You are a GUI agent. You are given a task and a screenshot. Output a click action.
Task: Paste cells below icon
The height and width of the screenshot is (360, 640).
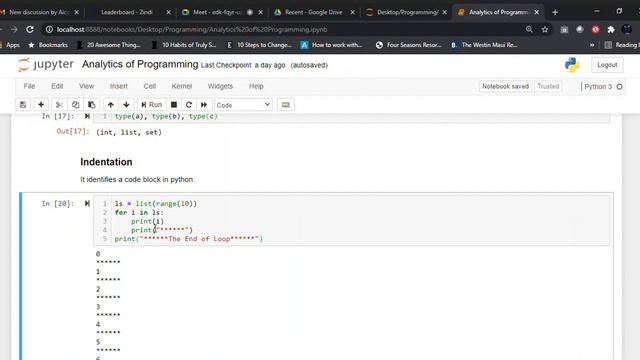[91, 105]
